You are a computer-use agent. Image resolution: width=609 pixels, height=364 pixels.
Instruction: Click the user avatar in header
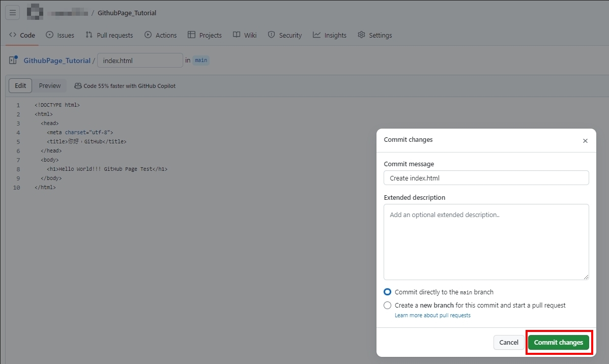[35, 12]
